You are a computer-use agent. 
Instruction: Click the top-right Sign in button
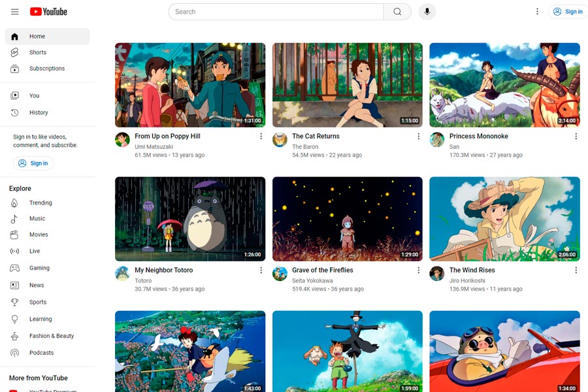coord(568,12)
